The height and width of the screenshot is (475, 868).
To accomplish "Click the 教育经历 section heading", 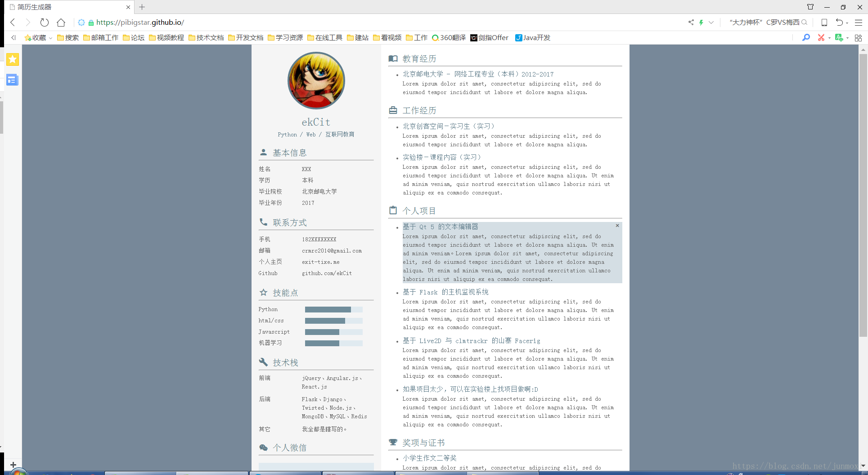I will [419, 59].
